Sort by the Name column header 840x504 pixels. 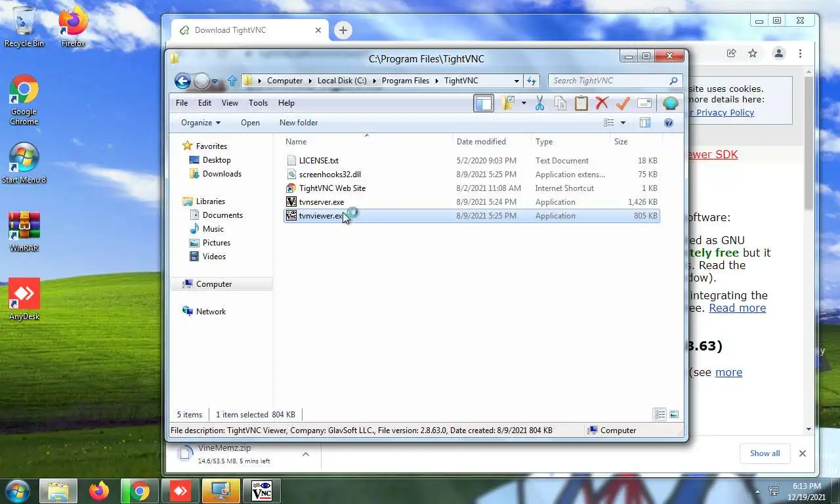[x=367, y=142]
